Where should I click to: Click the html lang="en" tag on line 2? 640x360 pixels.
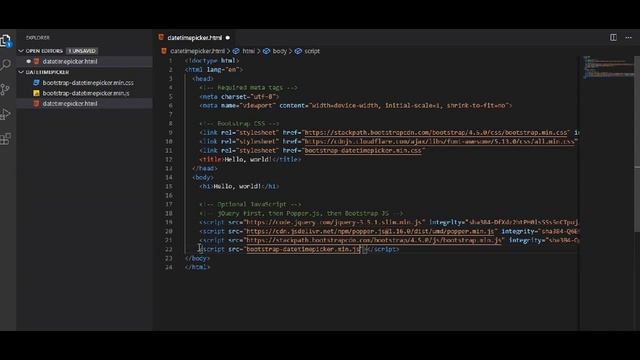(214, 69)
